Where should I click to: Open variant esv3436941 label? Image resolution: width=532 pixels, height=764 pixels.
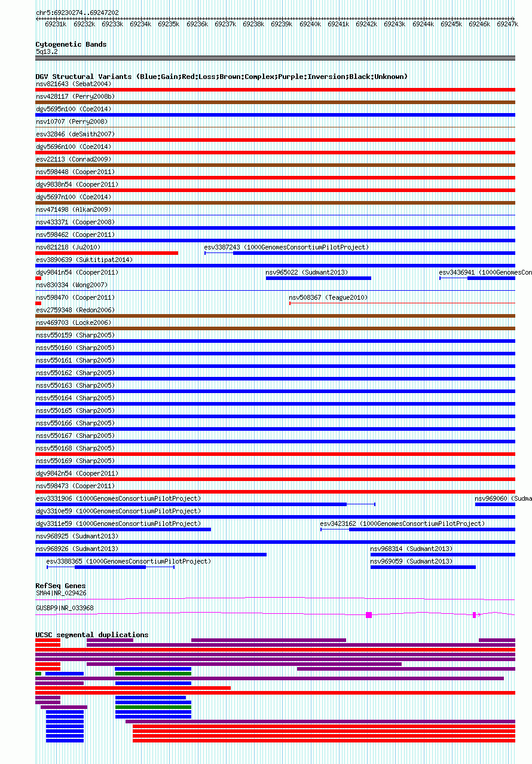pyautogui.click(x=485, y=272)
